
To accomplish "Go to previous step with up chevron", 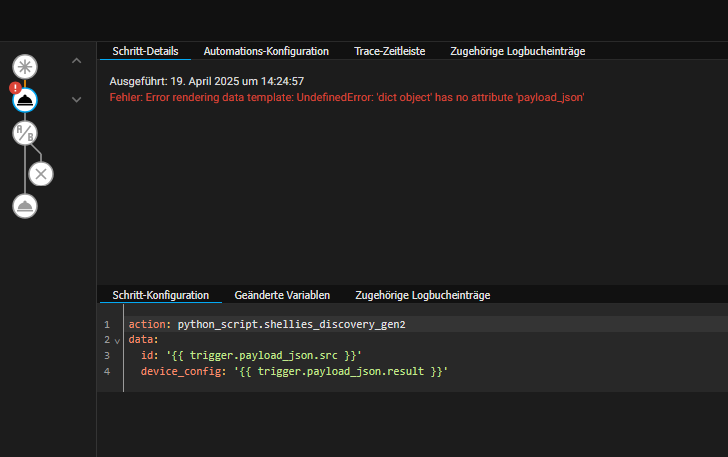I will (x=77, y=61).
